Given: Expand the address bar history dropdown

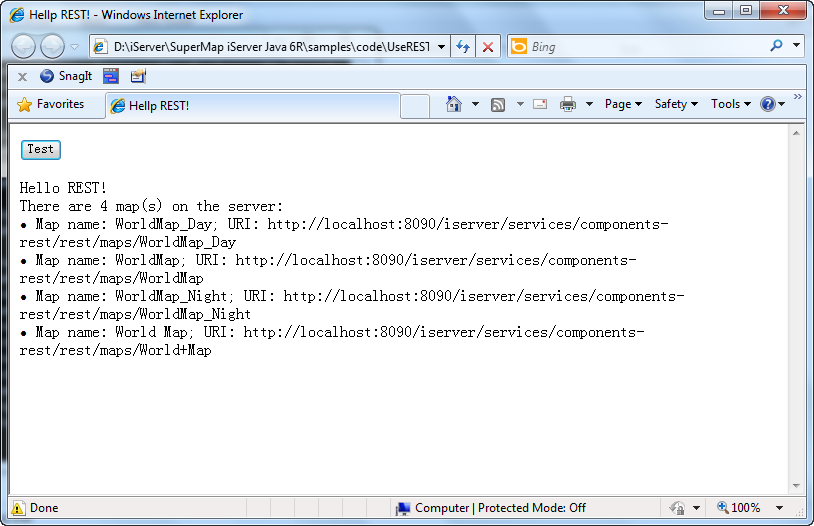Looking at the screenshot, I should (x=442, y=47).
